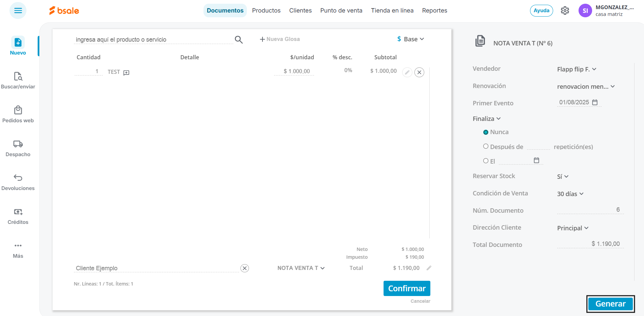The image size is (644, 316).
Task: Click the Nueva Glosa button
Action: [x=280, y=39]
